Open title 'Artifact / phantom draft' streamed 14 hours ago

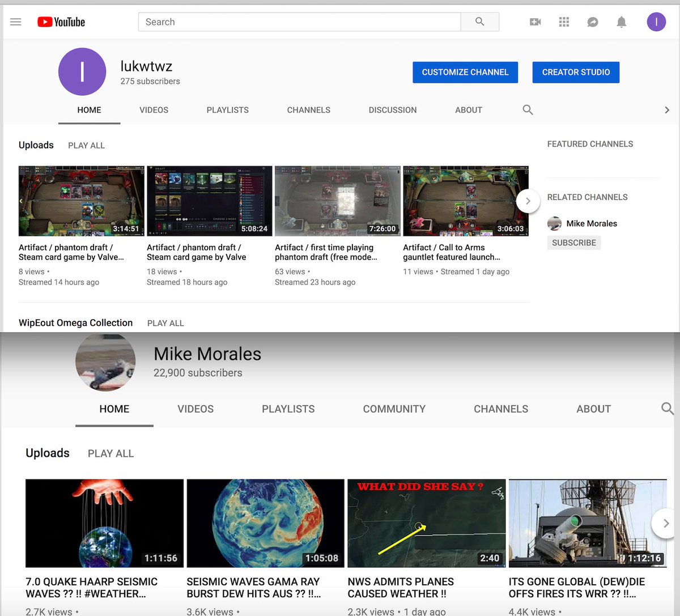pyautogui.click(x=71, y=252)
